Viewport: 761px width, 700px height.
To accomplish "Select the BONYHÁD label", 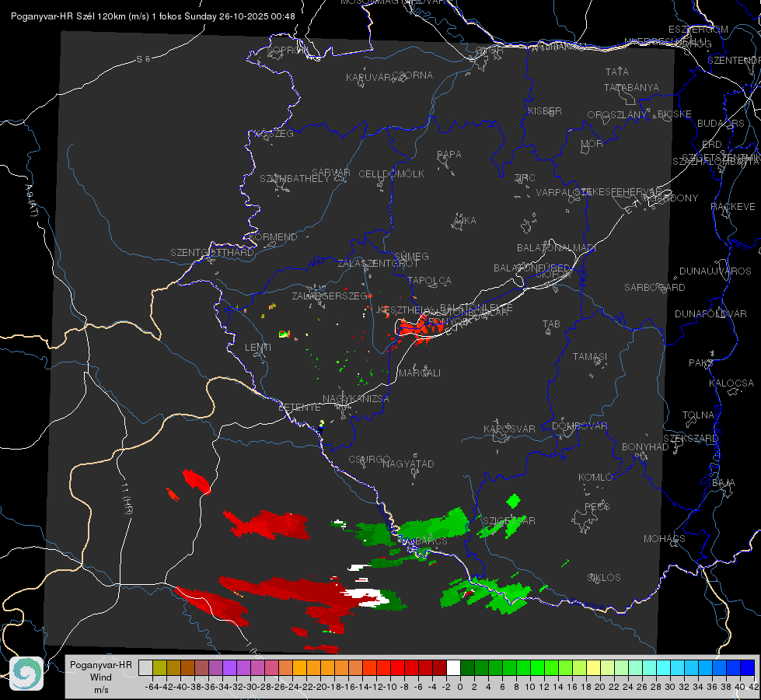I will [x=645, y=446].
